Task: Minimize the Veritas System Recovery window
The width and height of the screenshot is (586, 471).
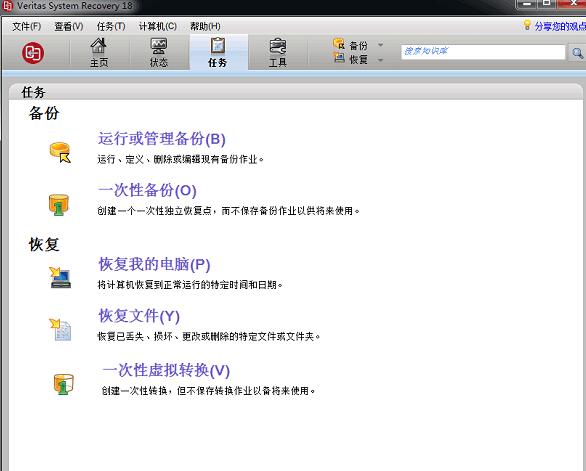Action: [527, 4]
